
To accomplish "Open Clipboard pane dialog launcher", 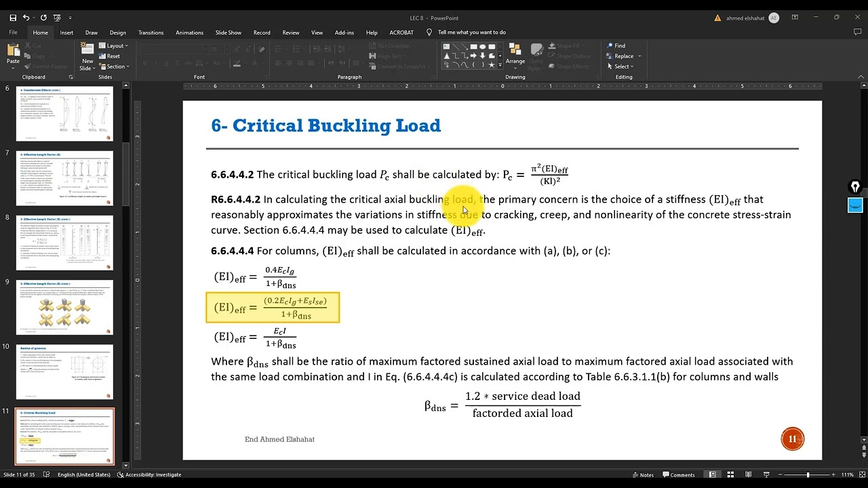I will click(x=71, y=77).
